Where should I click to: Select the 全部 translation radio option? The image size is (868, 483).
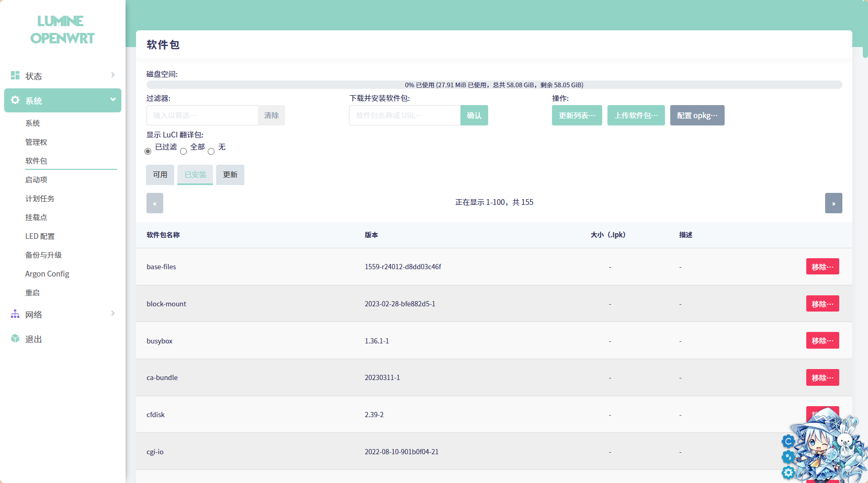point(184,152)
